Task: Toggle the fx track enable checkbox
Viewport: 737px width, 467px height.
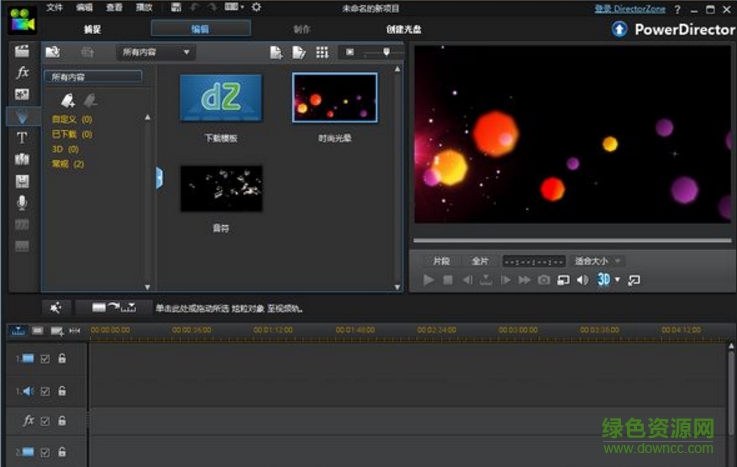Action: point(45,421)
